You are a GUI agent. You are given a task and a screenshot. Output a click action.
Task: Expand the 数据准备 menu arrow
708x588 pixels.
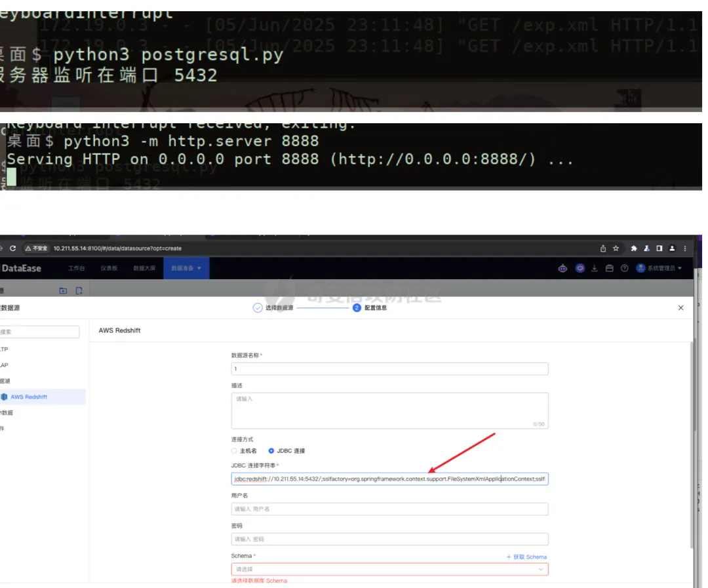pyautogui.click(x=199, y=268)
